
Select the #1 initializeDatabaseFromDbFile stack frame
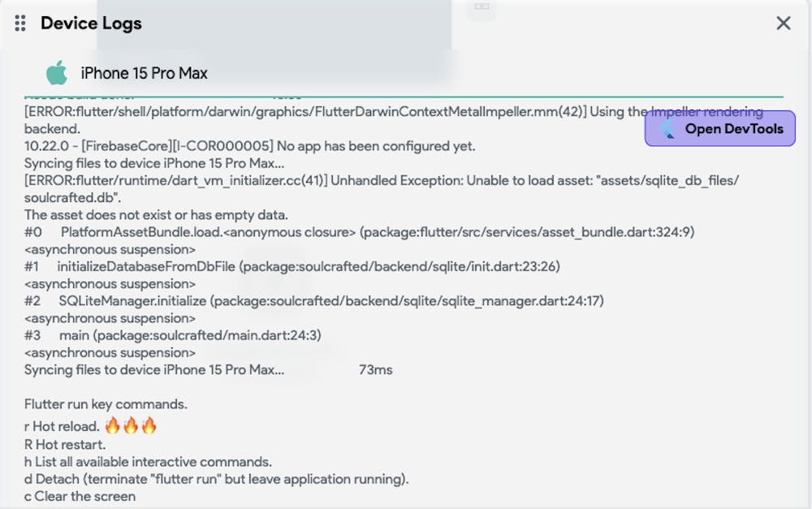[292, 266]
